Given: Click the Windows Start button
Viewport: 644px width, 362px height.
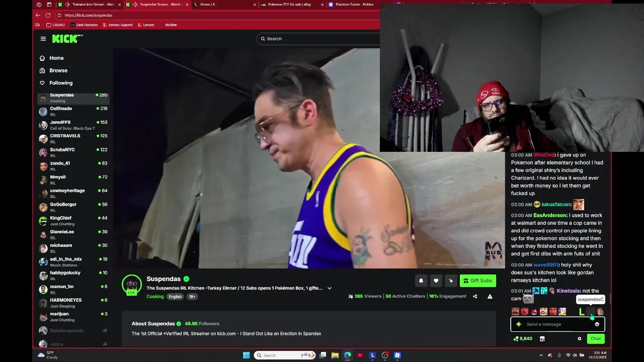Looking at the screenshot, I should click(246, 355).
